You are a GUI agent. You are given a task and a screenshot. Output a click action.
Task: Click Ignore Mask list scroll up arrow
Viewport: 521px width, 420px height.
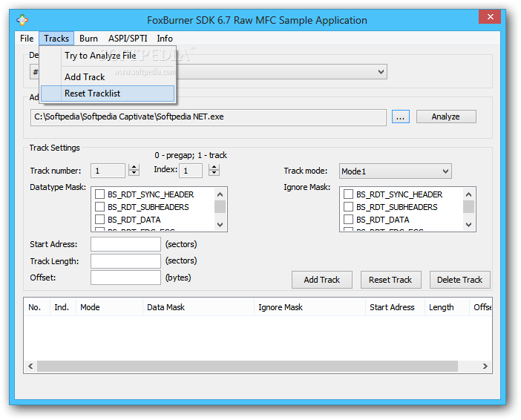[468, 194]
